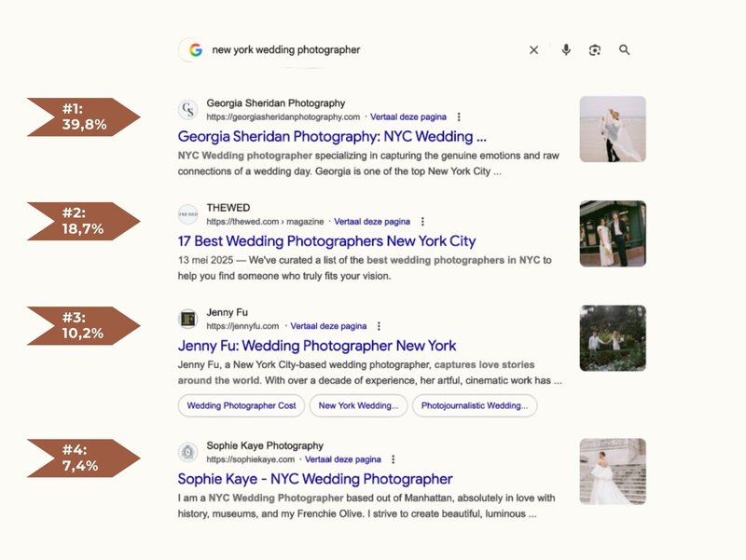Select the 'Photojournalistic Wedding...' chip
The width and height of the screenshot is (746, 560).
coord(475,405)
